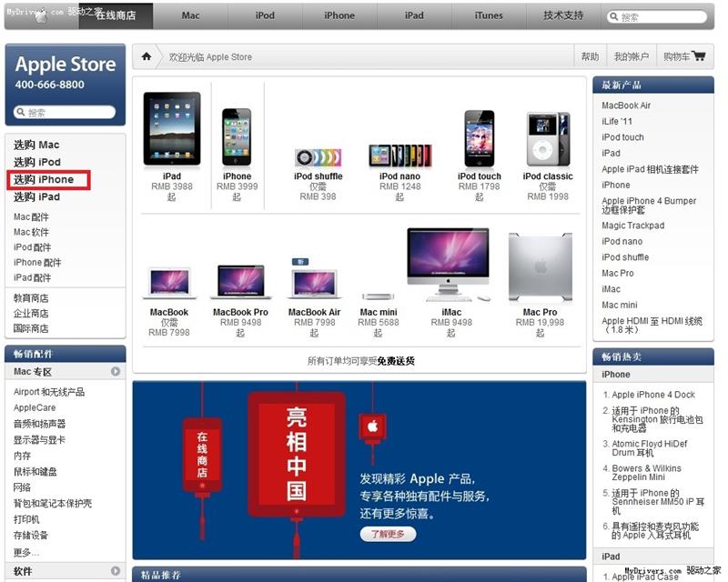Click 背包和笔记本保护壳 link
728x582 pixels.
click(53, 503)
